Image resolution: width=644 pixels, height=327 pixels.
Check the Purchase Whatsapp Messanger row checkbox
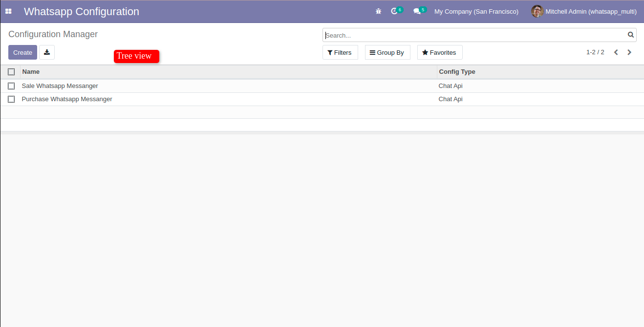coord(11,99)
